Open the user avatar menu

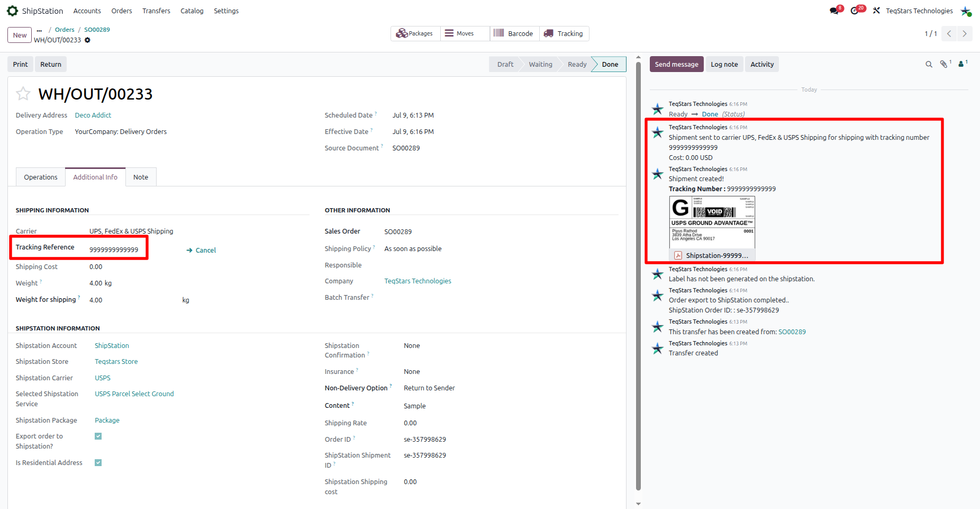[x=966, y=11]
